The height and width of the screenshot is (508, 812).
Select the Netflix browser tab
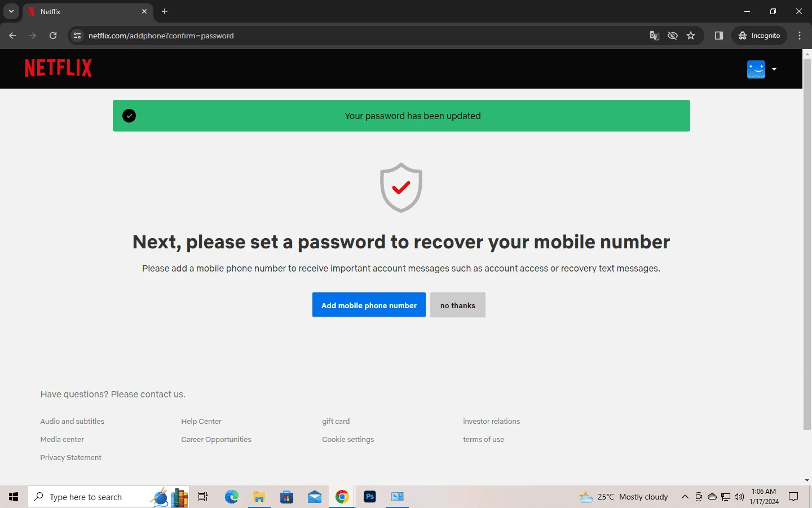coord(87,11)
